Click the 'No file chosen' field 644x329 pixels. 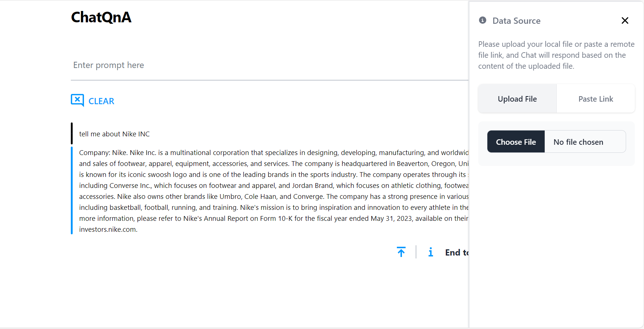point(585,142)
